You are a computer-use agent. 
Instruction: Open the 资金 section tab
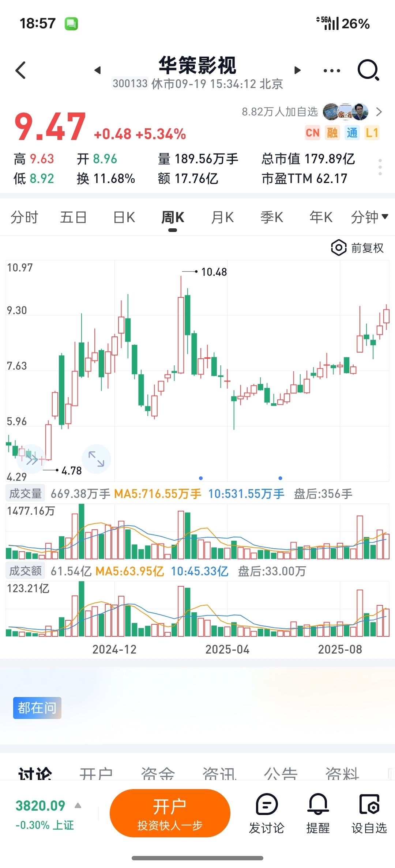pyautogui.click(x=158, y=773)
